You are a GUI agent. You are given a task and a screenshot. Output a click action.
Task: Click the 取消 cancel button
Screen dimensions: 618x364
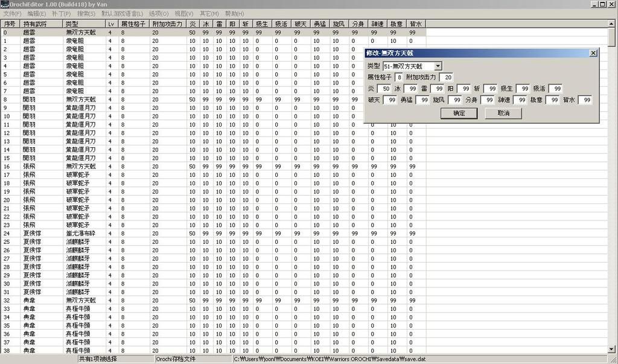click(503, 113)
